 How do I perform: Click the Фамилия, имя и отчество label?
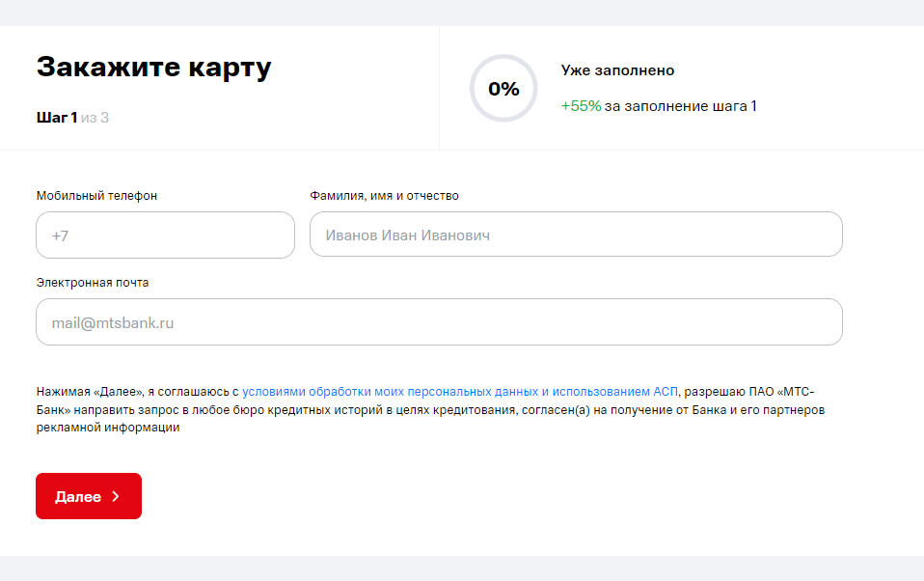pyautogui.click(x=384, y=196)
